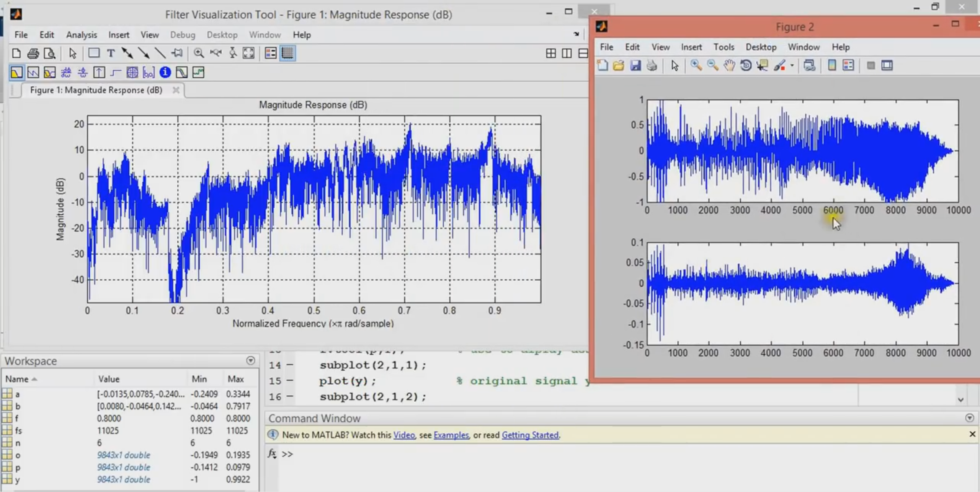Open the Examples link
Screen dimensions: 980x492
pyautogui.click(x=451, y=435)
